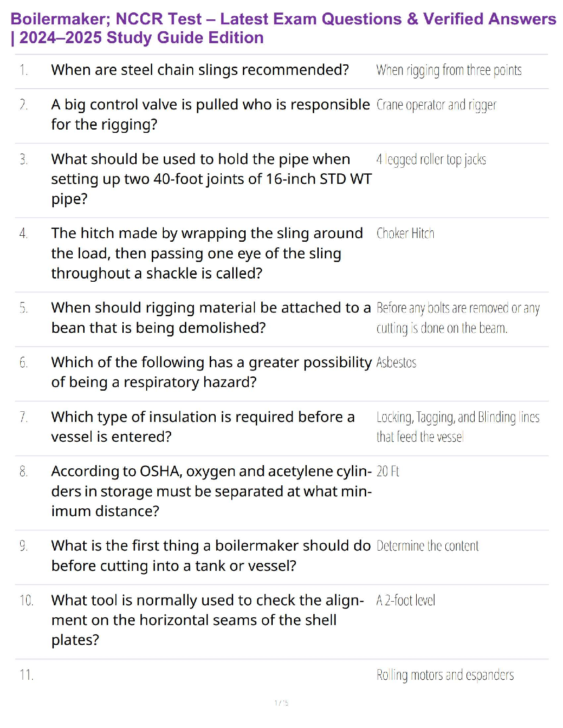The height and width of the screenshot is (728, 563).
Task: Select the '4 legged roller top jacks' answer
Action: [431, 159]
